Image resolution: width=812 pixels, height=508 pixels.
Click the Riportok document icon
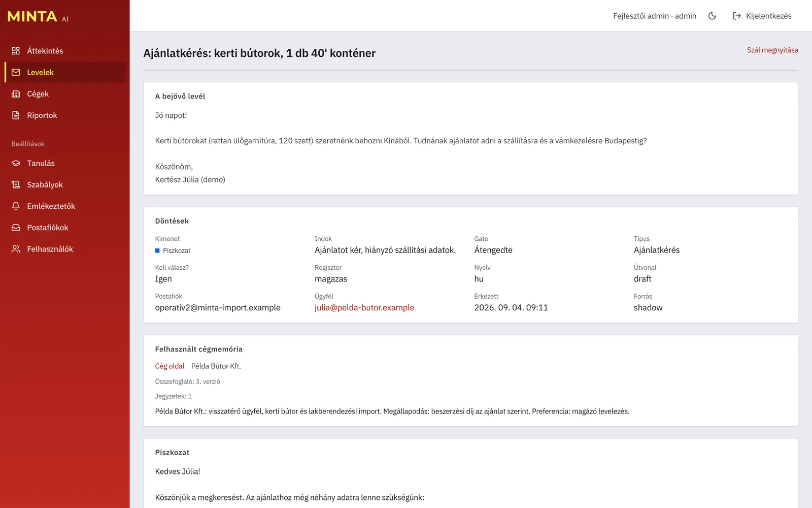pos(16,115)
